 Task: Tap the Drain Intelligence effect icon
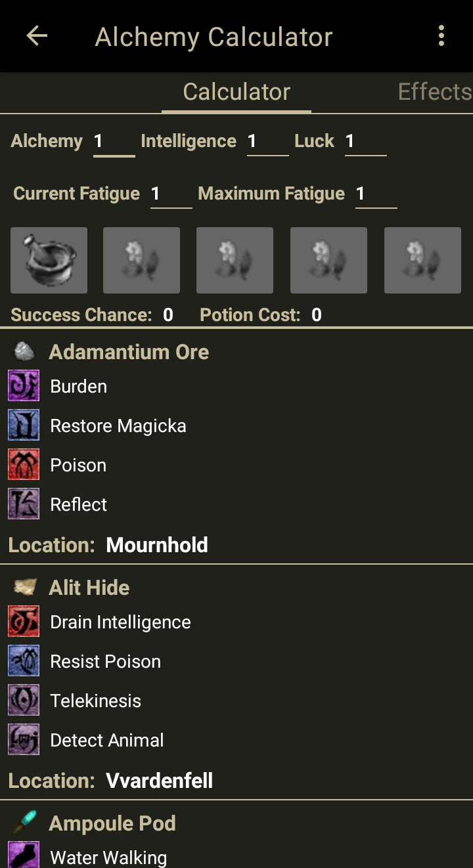24,622
